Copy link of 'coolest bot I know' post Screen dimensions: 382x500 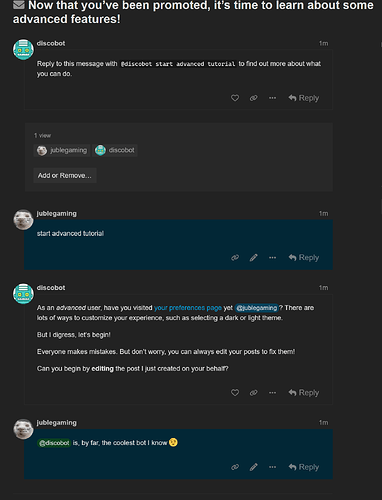[235, 467]
